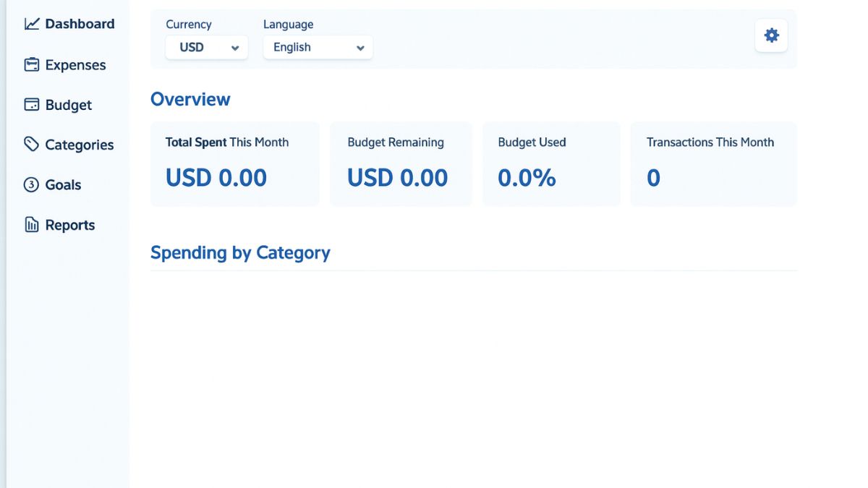Click the Spending by Category heading
The height and width of the screenshot is (488, 868).
240,252
